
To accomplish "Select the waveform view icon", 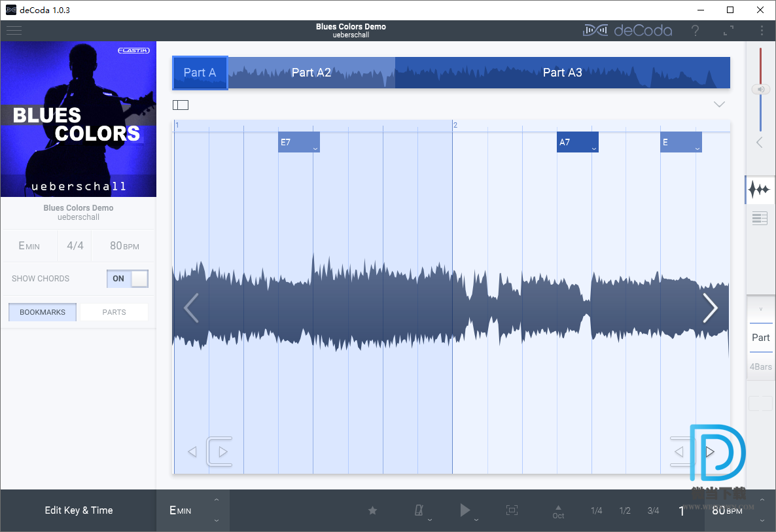I will coord(760,190).
